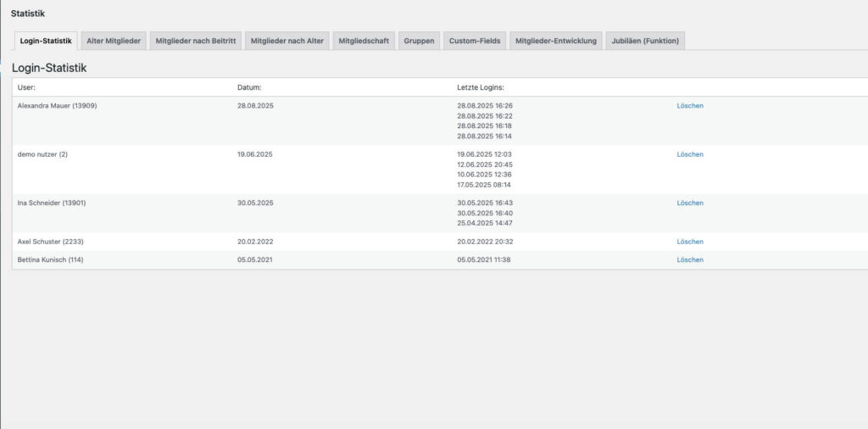Remove Ina Schneider's login record
The width and height of the screenshot is (868, 429).
(690, 203)
